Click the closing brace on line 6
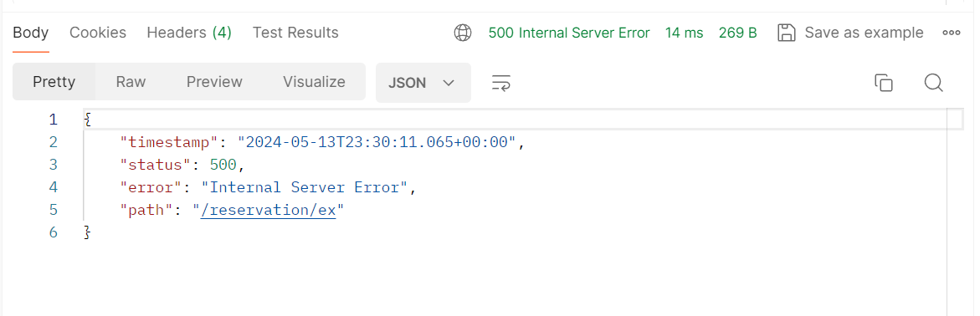 pyautogui.click(x=88, y=232)
